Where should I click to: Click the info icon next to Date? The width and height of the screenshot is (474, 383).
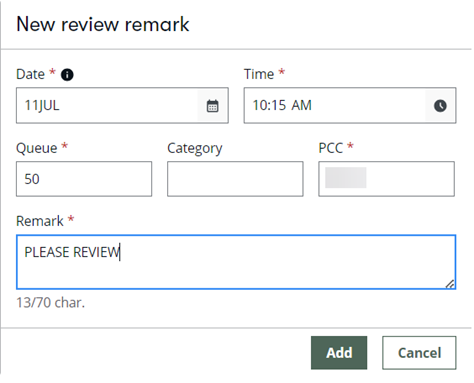(67, 74)
